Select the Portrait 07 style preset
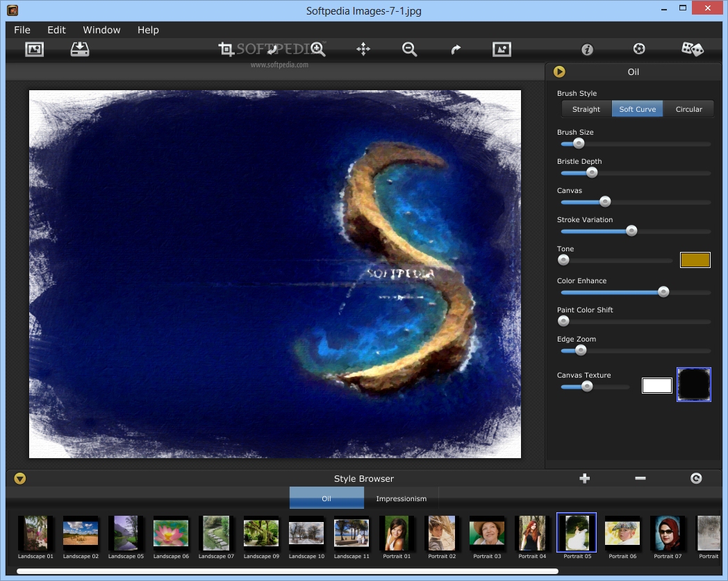The image size is (728, 581). click(x=668, y=537)
